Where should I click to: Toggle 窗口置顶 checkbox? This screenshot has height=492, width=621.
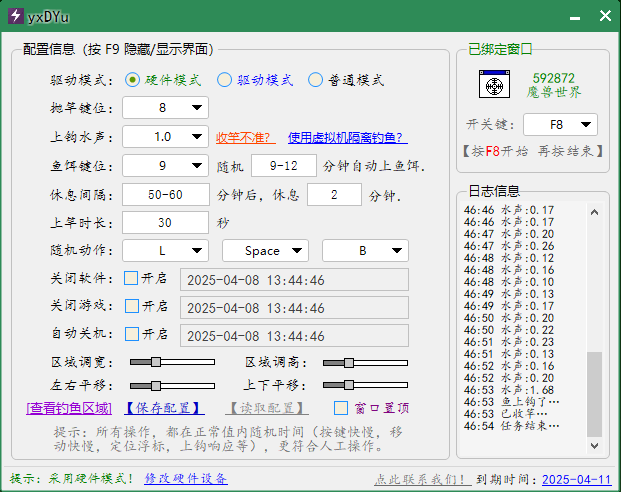coord(341,408)
